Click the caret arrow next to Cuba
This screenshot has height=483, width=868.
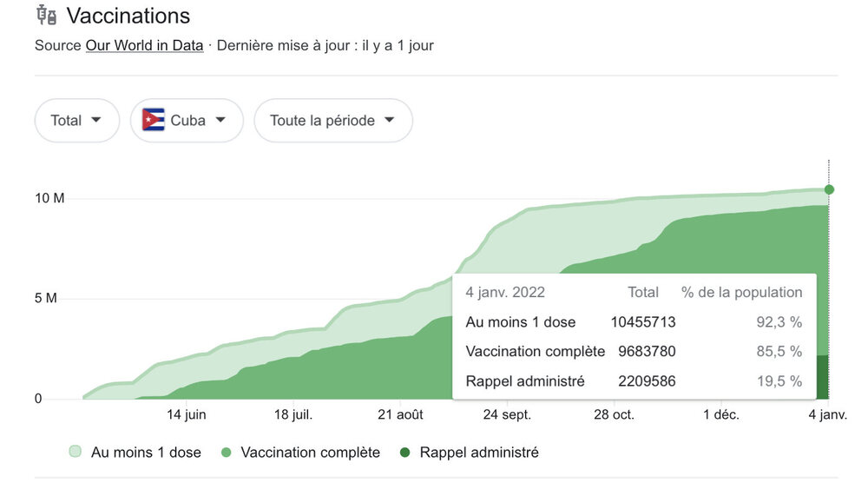tap(220, 120)
